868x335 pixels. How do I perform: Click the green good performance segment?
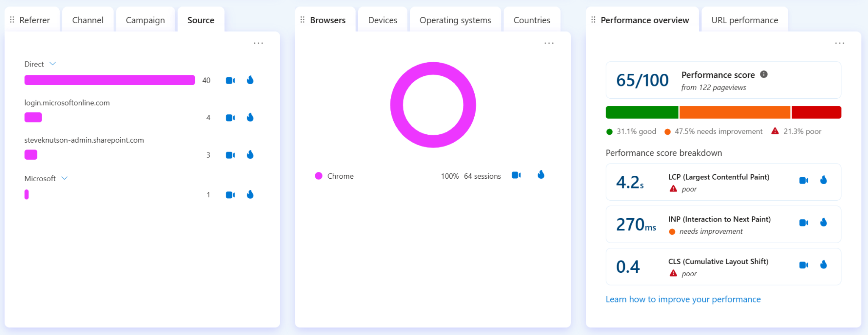(642, 112)
